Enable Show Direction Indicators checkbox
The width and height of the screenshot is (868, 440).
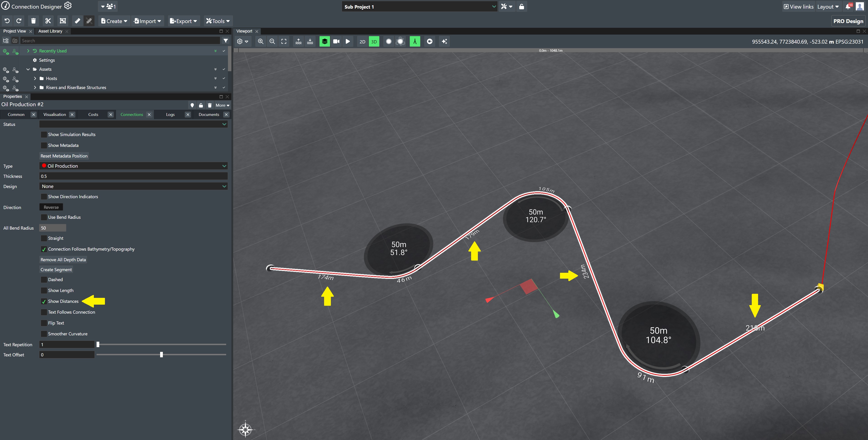[x=44, y=197]
